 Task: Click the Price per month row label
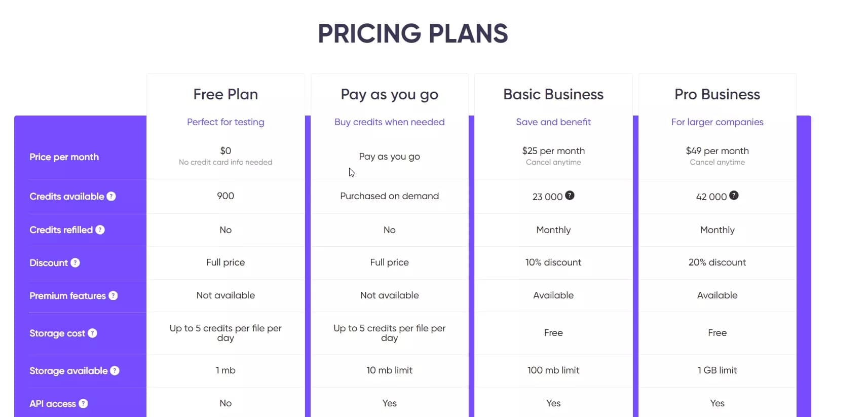pos(64,157)
